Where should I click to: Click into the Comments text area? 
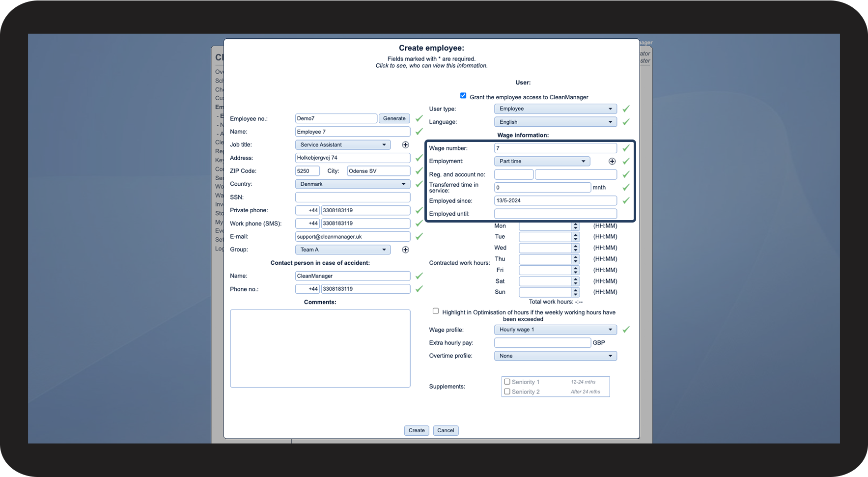coord(320,348)
